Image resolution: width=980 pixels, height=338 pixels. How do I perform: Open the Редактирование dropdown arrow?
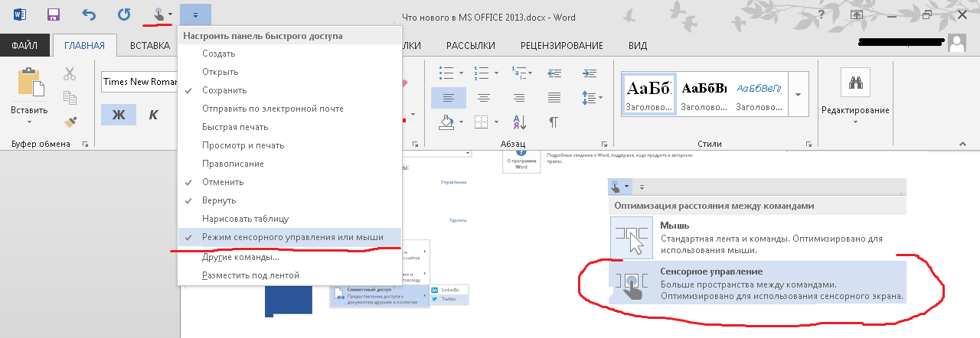(x=854, y=122)
